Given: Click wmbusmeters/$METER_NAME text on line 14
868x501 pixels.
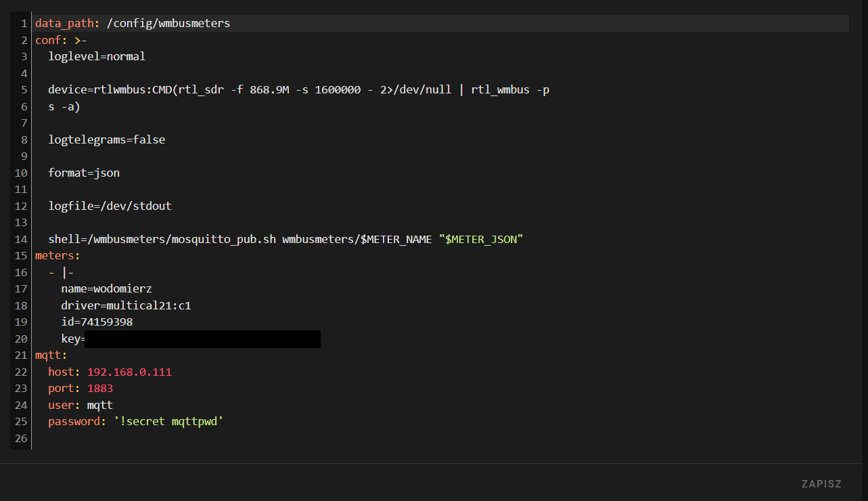Looking at the screenshot, I should (x=357, y=239).
